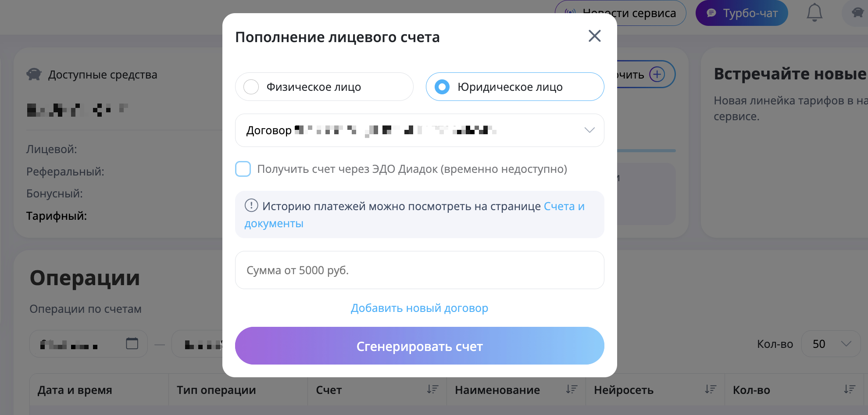Sort the Счет column
Viewport: 868px width, 415px height.
point(432,389)
